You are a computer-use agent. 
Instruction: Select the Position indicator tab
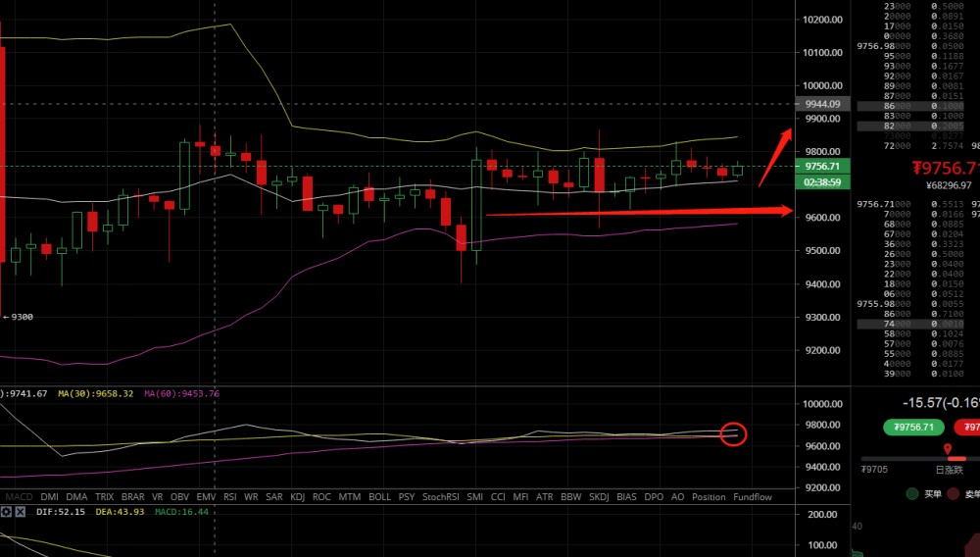(x=709, y=497)
